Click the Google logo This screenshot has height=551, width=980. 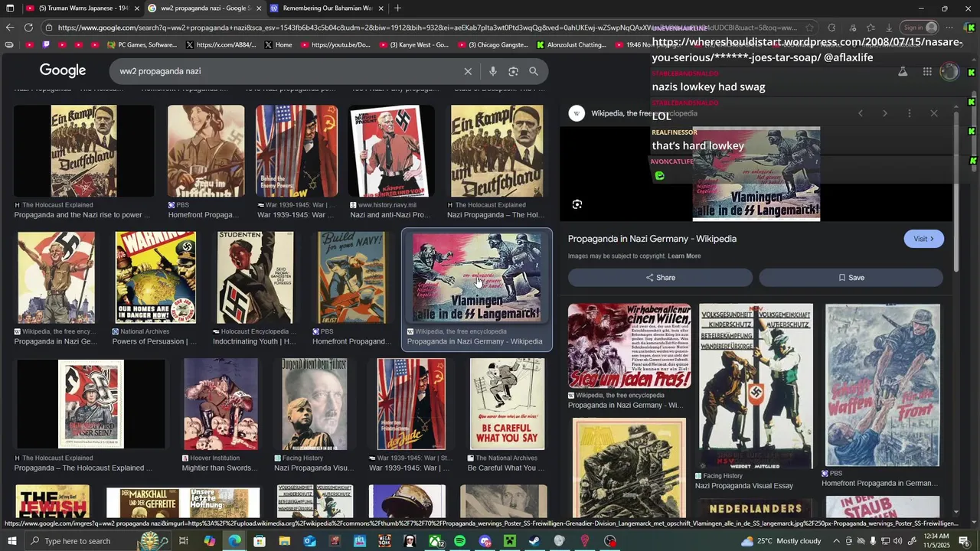coord(63,70)
